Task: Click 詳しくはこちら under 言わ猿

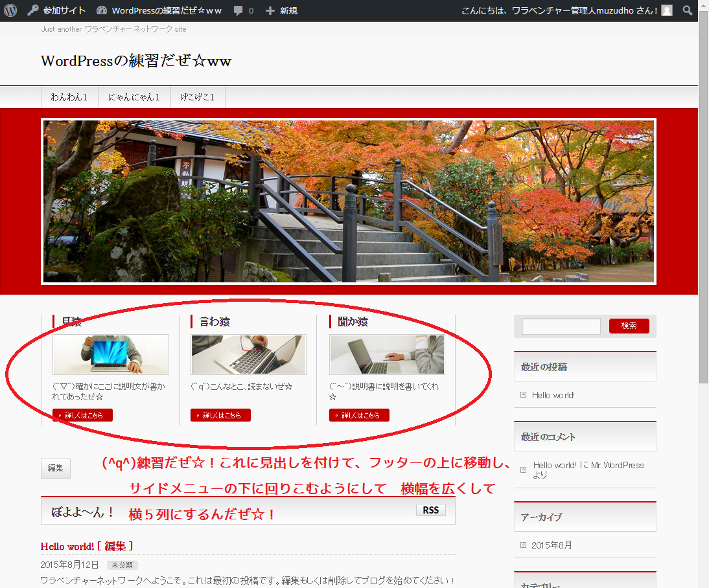Action: coord(220,415)
